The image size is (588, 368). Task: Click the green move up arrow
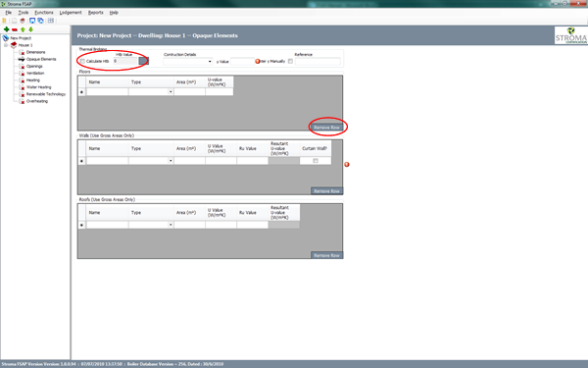point(23,29)
